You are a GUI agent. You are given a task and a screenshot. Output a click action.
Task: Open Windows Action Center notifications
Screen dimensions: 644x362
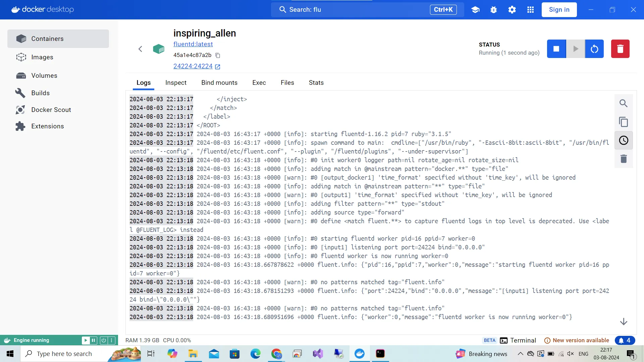pyautogui.click(x=631, y=354)
